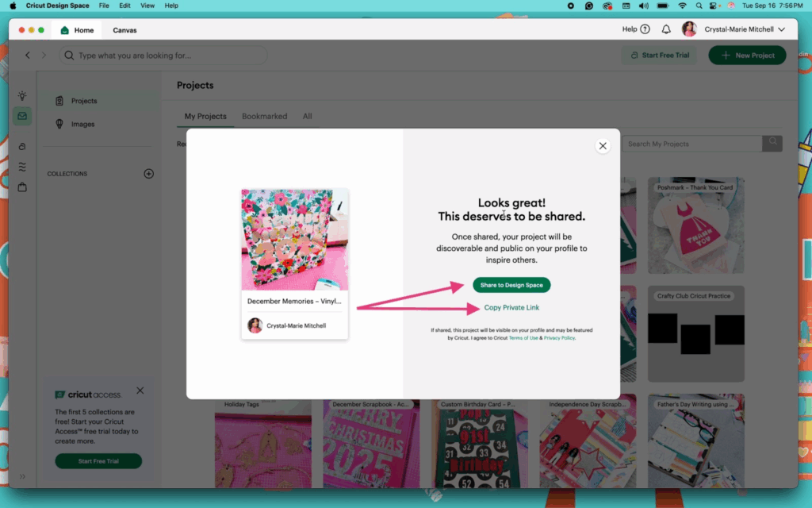Click the 'COLLECTIONS' heading
This screenshot has width=812, height=508.
tap(67, 174)
